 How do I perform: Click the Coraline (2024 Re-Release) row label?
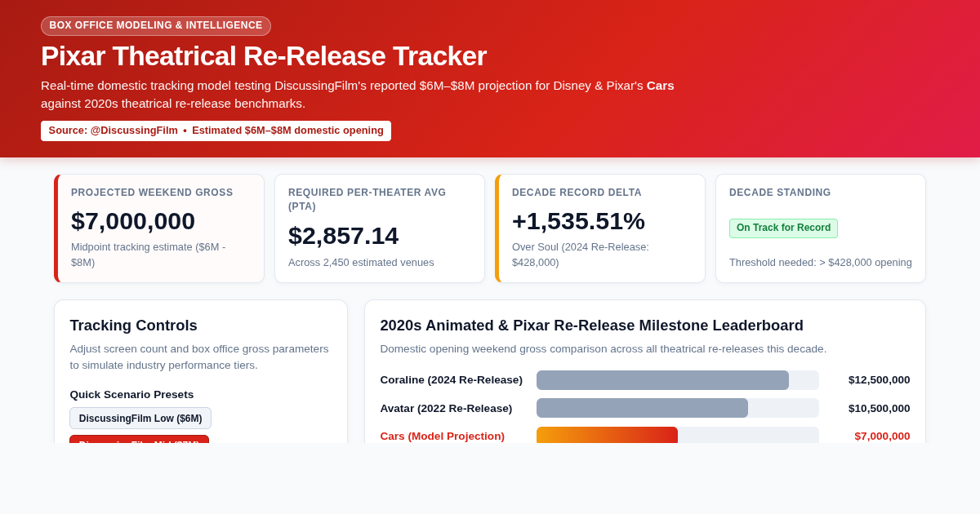point(452,380)
